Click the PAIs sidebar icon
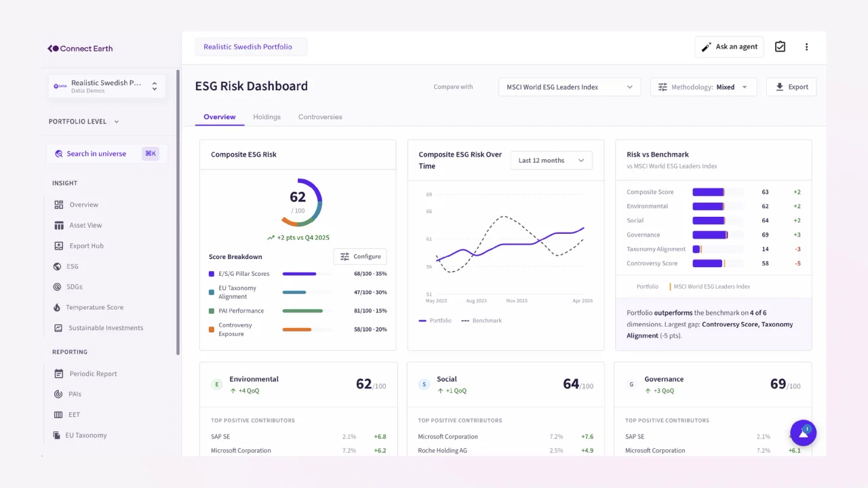Image resolution: width=868 pixels, height=488 pixels. [58, 394]
